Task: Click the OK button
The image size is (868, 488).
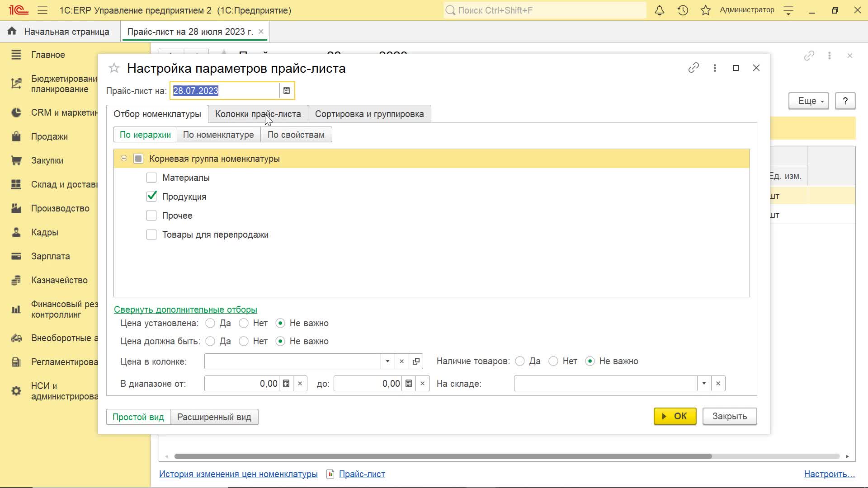Action: pos(675,416)
